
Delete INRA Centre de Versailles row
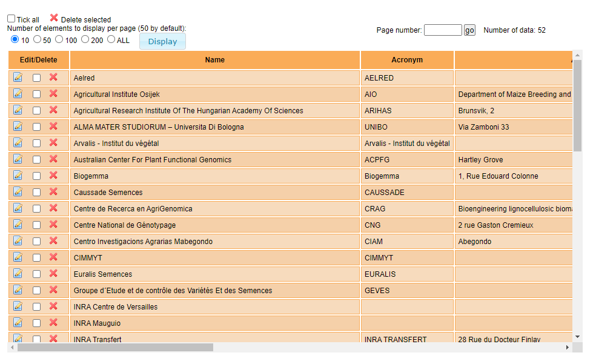53,306
